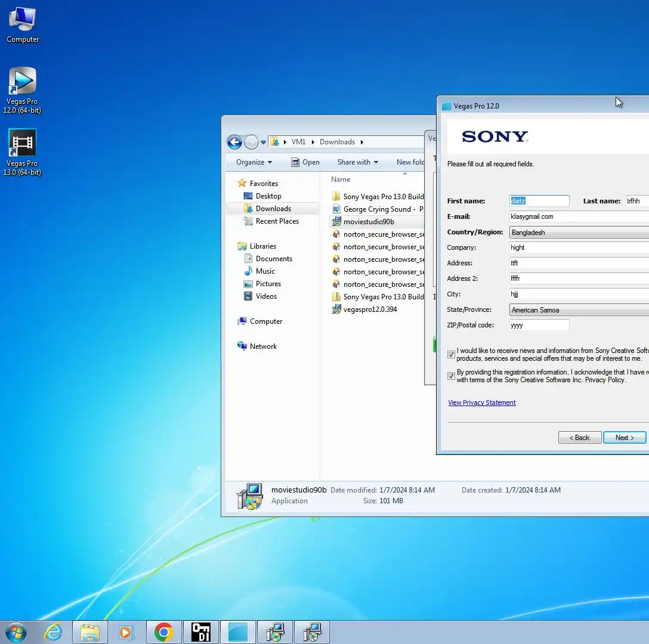Select the last Sony Vegas Pro 13.0 Build archive
This screenshot has width=649, height=644.
[378, 297]
